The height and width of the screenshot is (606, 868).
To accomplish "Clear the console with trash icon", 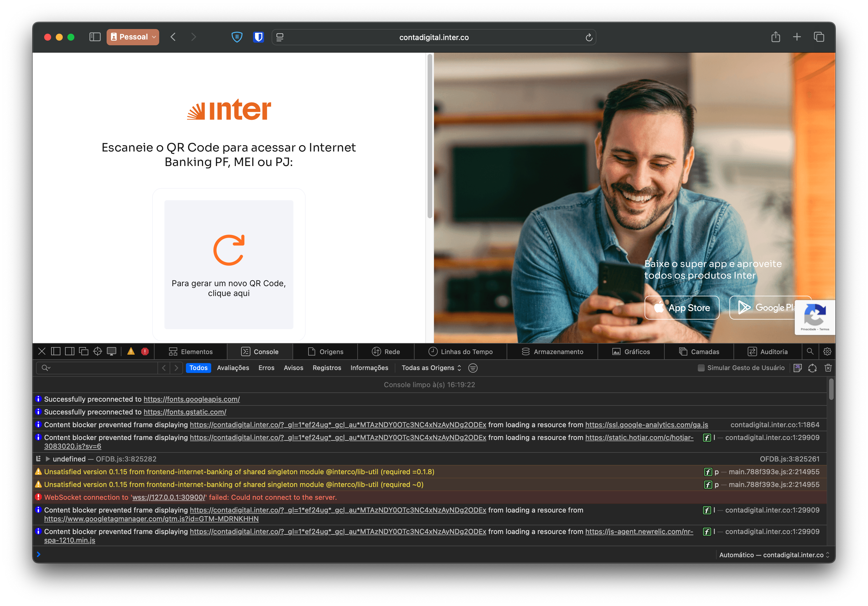I will (x=828, y=368).
